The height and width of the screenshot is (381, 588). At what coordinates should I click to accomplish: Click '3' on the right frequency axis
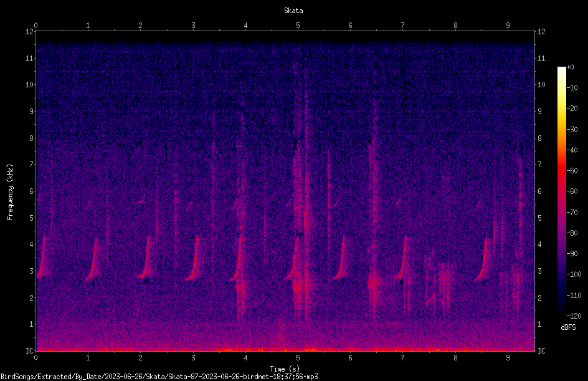click(539, 271)
